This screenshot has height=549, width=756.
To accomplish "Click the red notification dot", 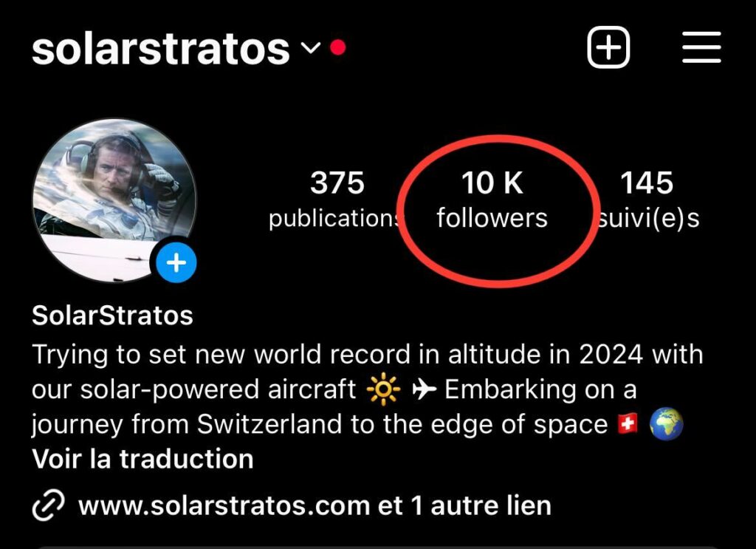I will (x=338, y=47).
